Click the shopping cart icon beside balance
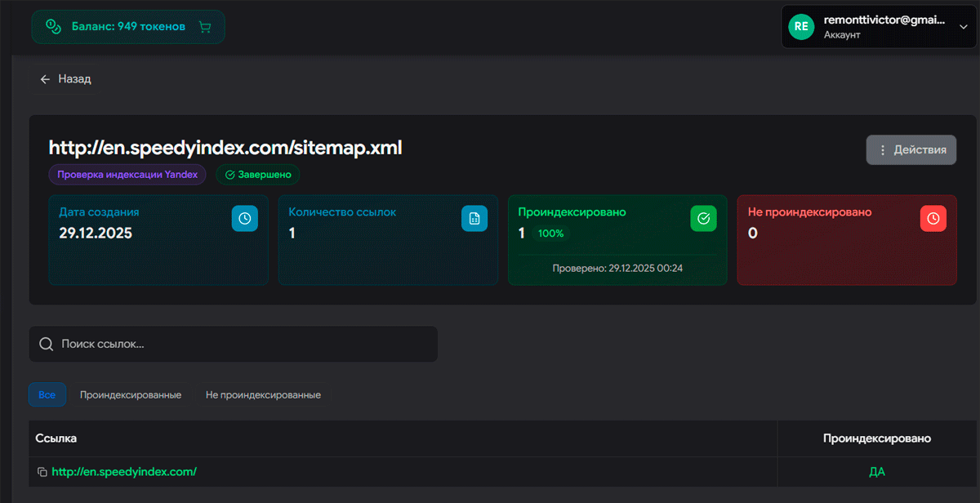 (205, 27)
